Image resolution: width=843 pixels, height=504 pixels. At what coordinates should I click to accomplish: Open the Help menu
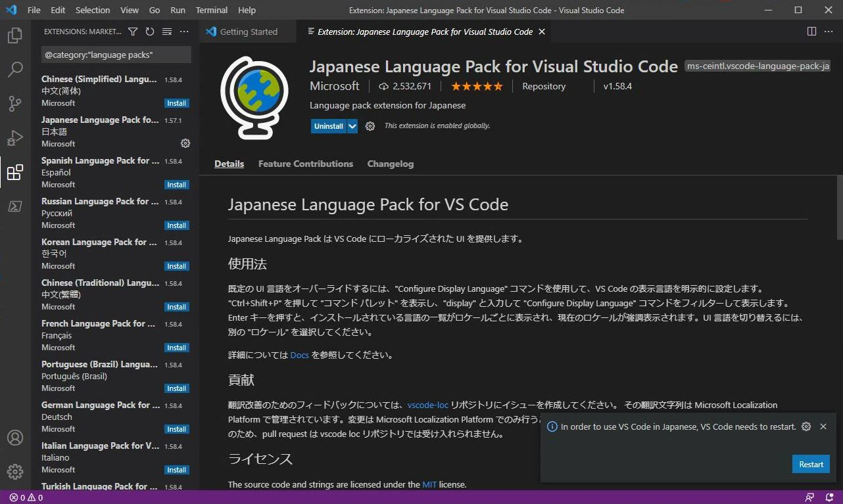click(247, 10)
